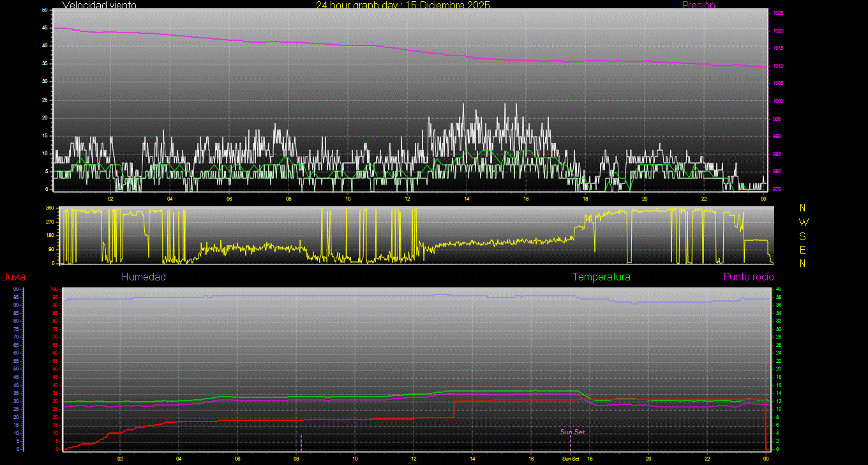Click the red lluvia label
The height and width of the screenshot is (465, 868).
click(14, 277)
